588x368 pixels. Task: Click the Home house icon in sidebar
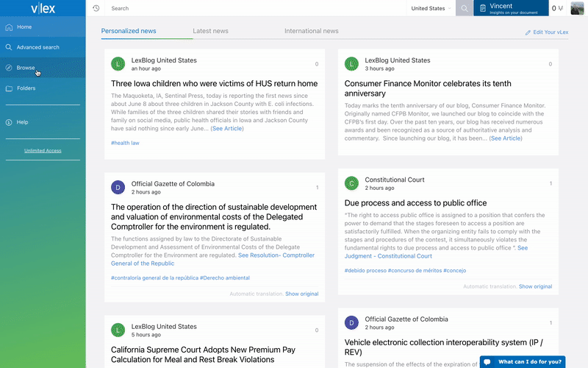[x=9, y=27]
